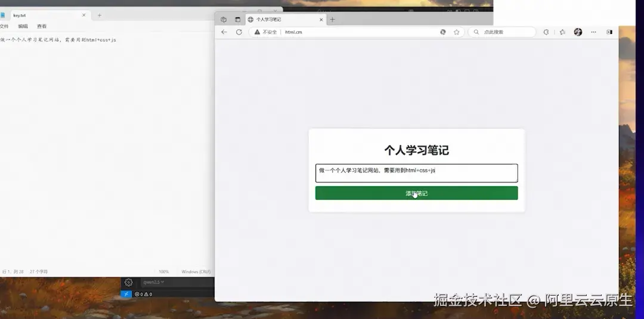The image size is (644, 319).
Task: Click the search magnifier in 点此搜索 box
Action: [x=476, y=32]
